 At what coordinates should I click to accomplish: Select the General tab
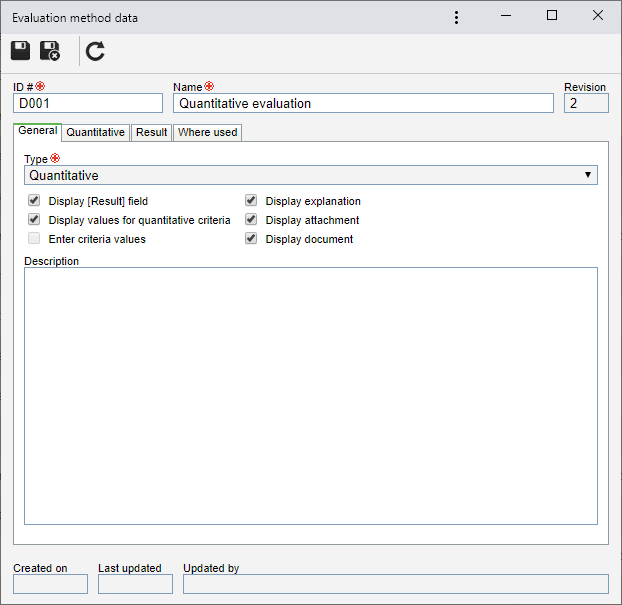(x=38, y=131)
